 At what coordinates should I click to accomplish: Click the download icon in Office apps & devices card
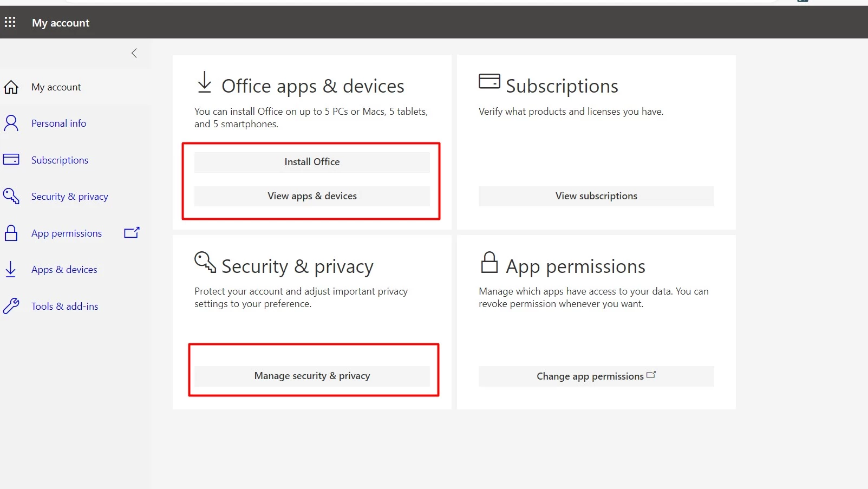[x=205, y=82]
